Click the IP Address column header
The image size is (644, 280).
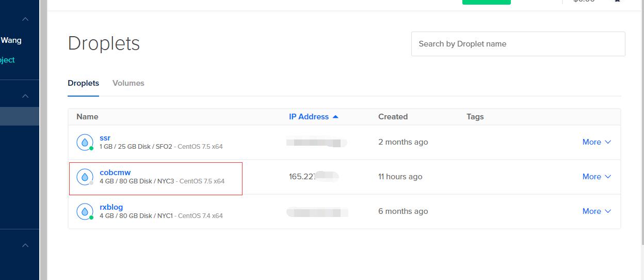click(x=309, y=117)
